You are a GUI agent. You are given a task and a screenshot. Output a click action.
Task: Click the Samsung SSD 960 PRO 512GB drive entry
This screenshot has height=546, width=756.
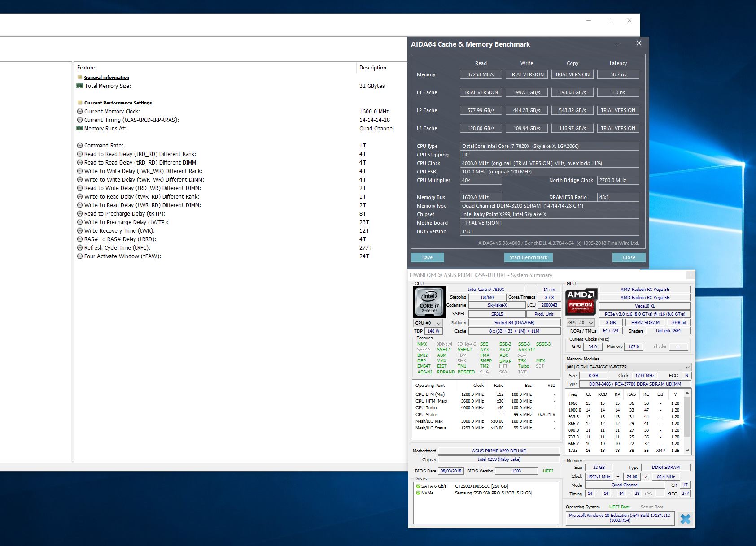pyautogui.click(x=493, y=493)
